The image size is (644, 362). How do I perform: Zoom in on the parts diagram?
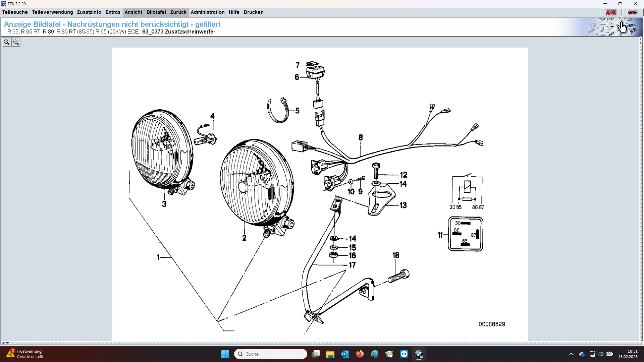point(6,42)
